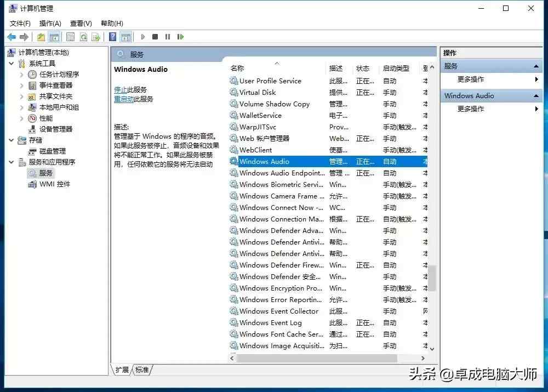
Task: Click the scroll down arrow of services list
Action: tap(432, 349)
